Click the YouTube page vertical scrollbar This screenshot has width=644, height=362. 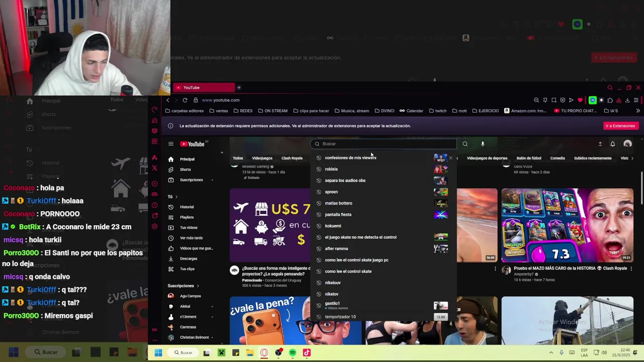tap(641, 187)
